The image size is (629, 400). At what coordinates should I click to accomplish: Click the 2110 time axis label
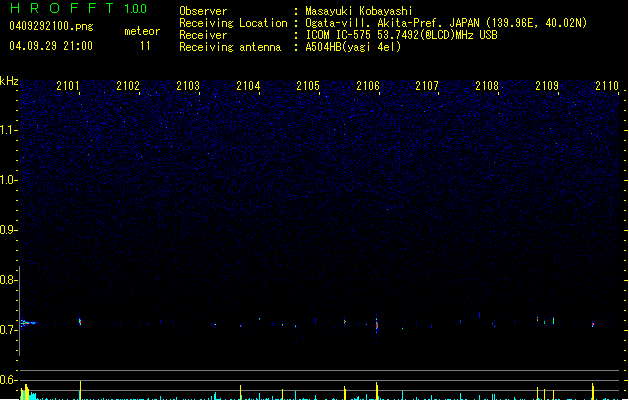tap(607, 86)
